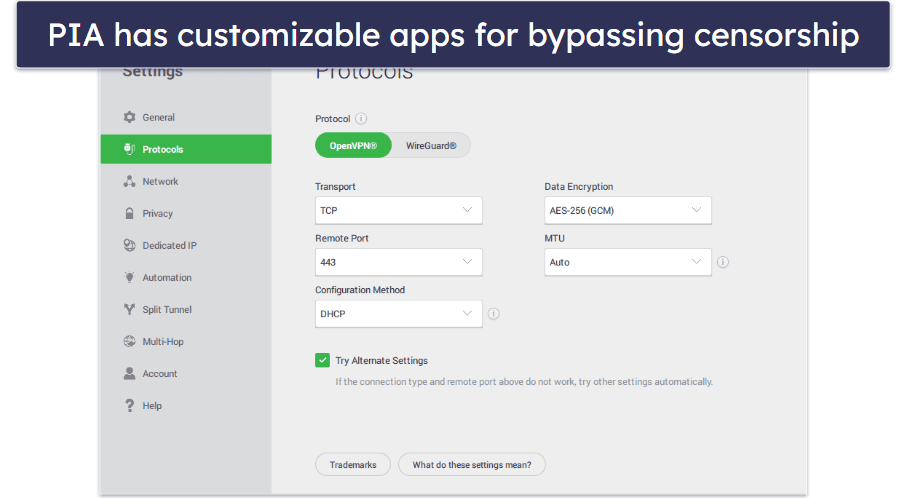Select Protocols in the sidebar
The image size is (906, 498).
coord(186,149)
